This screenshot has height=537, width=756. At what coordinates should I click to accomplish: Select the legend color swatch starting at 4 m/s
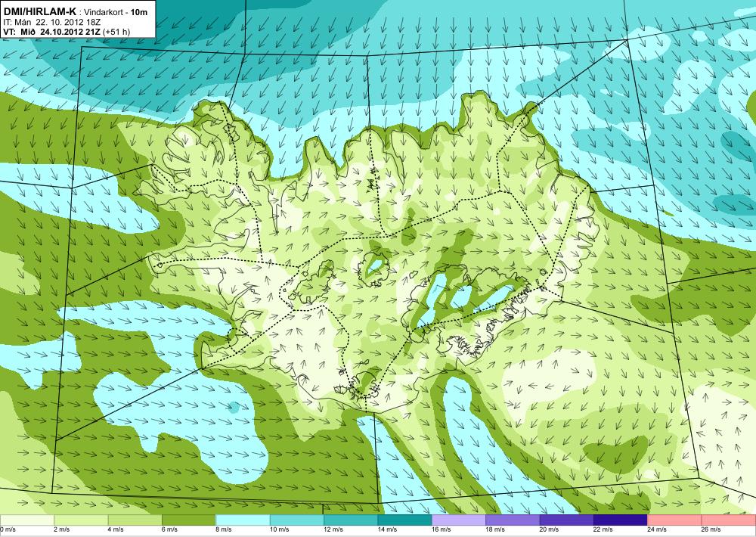tap(135, 520)
